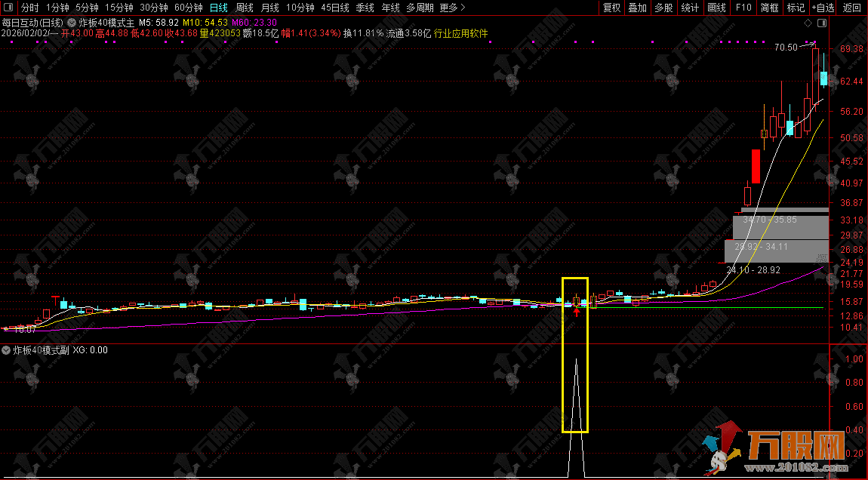The height and width of the screenshot is (480, 868).
Task: Open the 多周期 multi-period view
Action: tap(420, 8)
